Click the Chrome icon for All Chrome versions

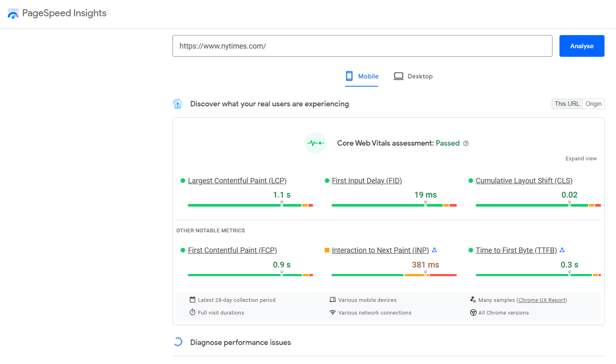(473, 313)
